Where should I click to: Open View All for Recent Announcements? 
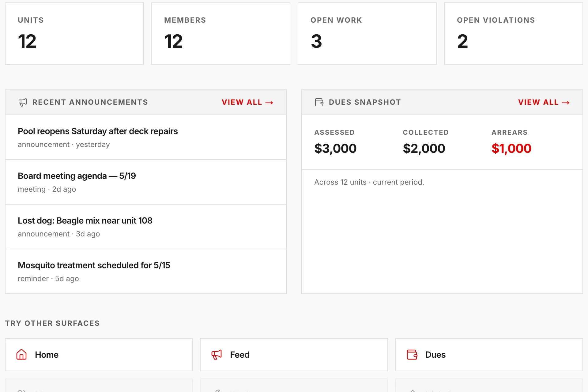(247, 102)
